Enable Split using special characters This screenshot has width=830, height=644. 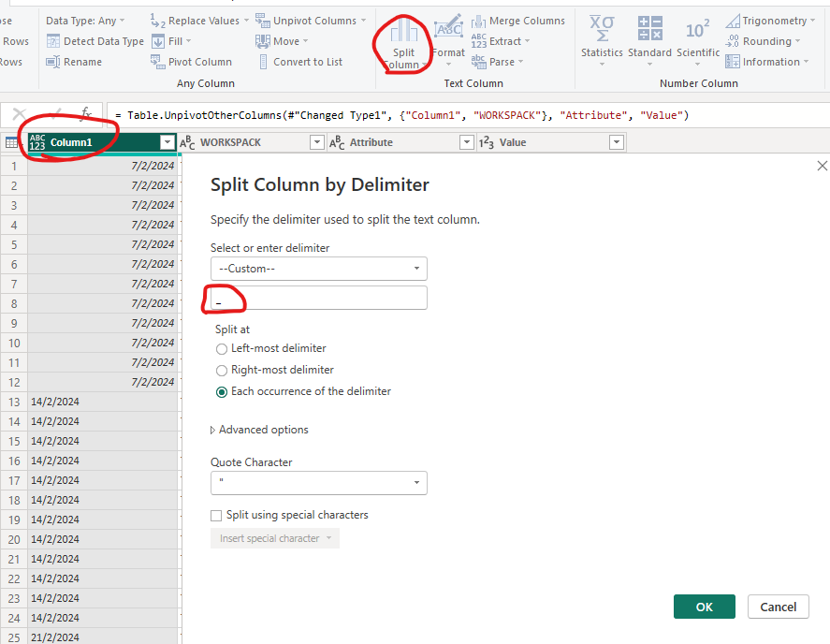point(216,516)
